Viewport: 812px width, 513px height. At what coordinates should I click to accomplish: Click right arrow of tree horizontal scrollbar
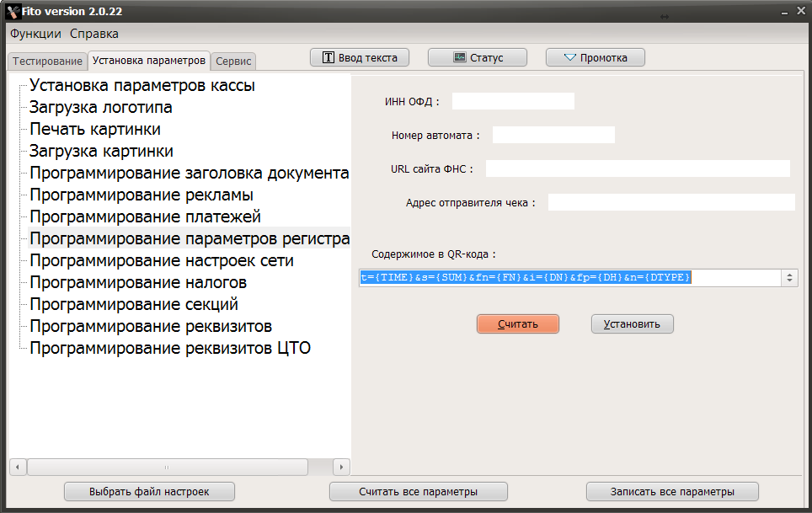[x=341, y=467]
